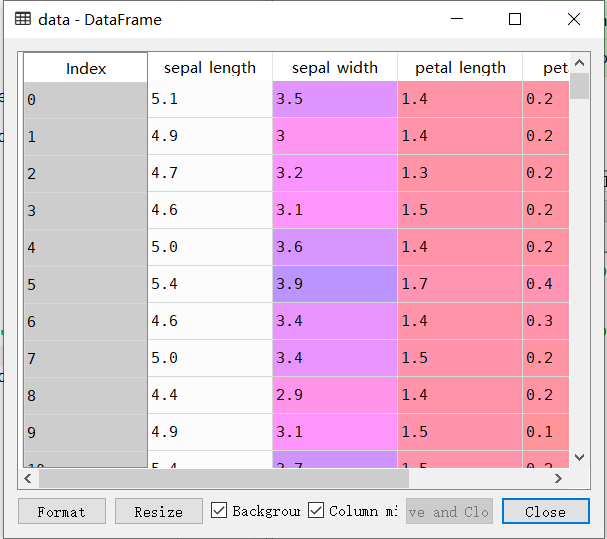607x539 pixels.
Task: Maximize the DataFrame window
Action: [x=515, y=19]
